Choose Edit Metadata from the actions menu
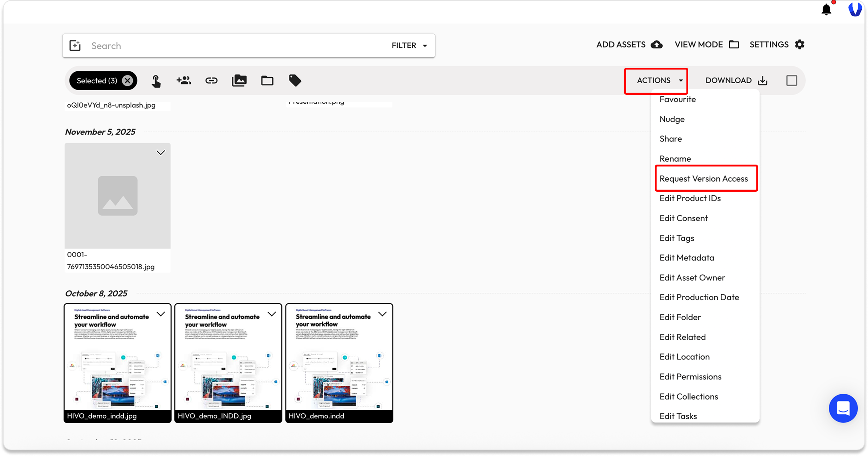Viewport: 868px width, 456px height. click(x=686, y=258)
